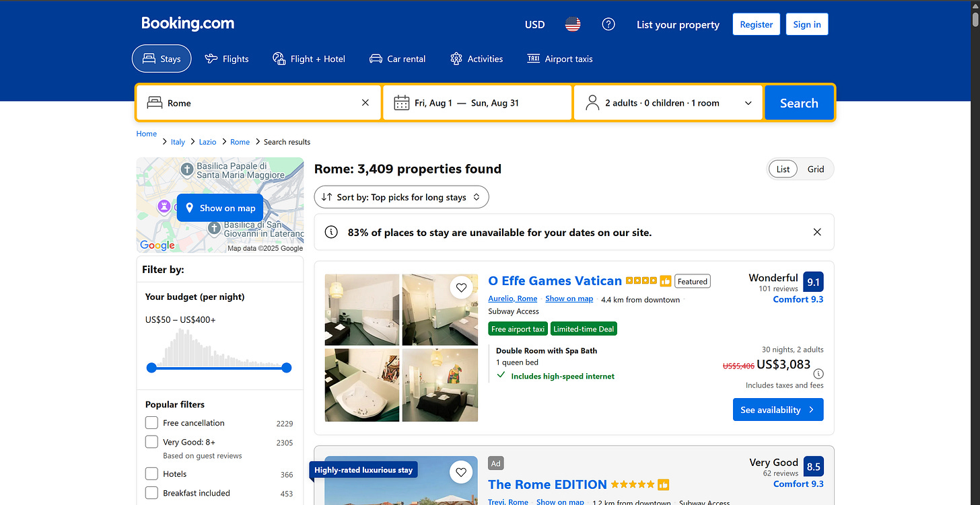The height and width of the screenshot is (505, 980).
Task: Open the USD currency selector
Action: tap(534, 25)
